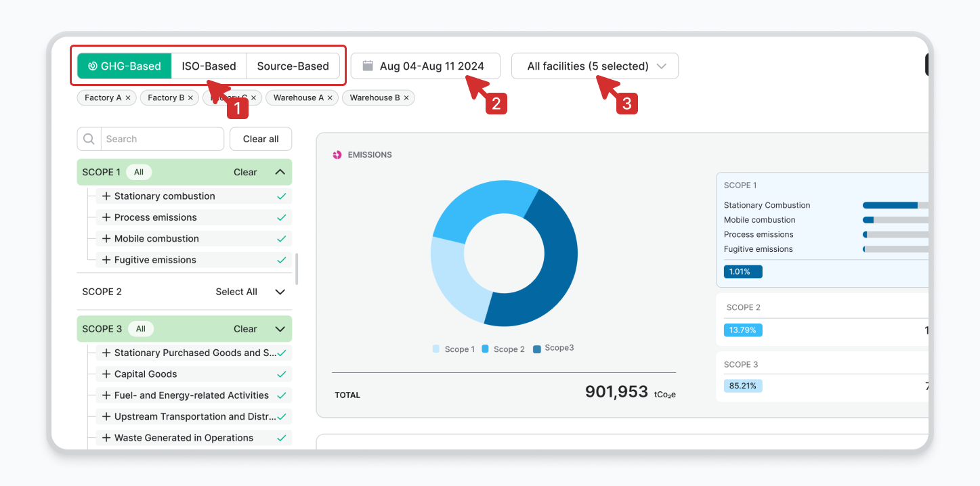Image resolution: width=980 pixels, height=486 pixels.
Task: Switch to the Source-Based tab
Action: tap(293, 66)
